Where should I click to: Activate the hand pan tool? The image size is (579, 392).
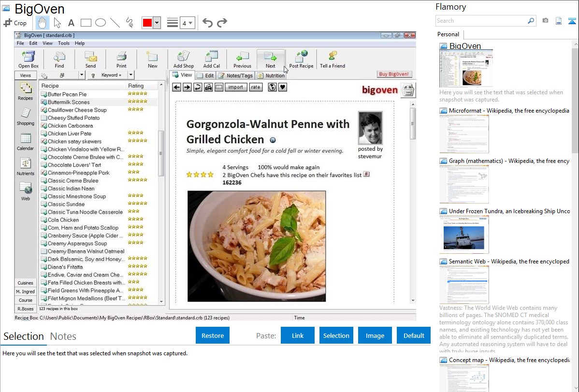42,23
